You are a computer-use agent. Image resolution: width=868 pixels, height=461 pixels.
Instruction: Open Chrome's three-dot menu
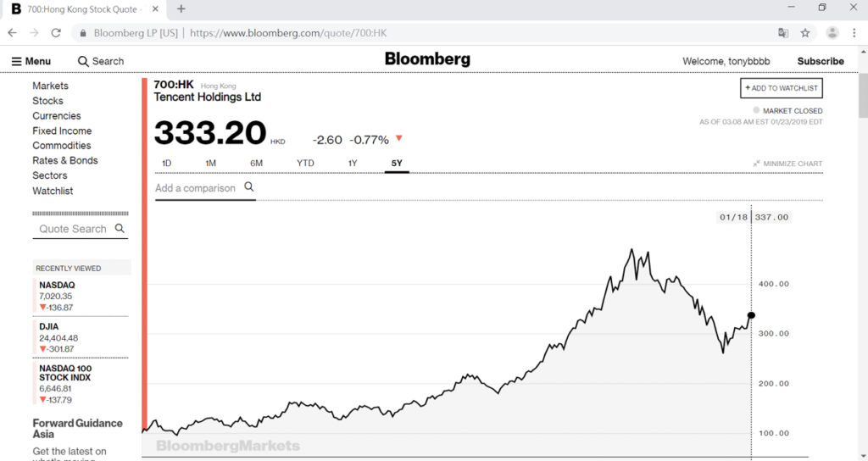tap(854, 33)
